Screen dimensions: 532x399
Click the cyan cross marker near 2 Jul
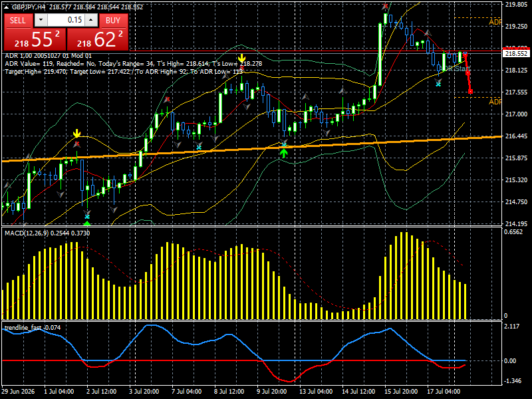[87, 217]
